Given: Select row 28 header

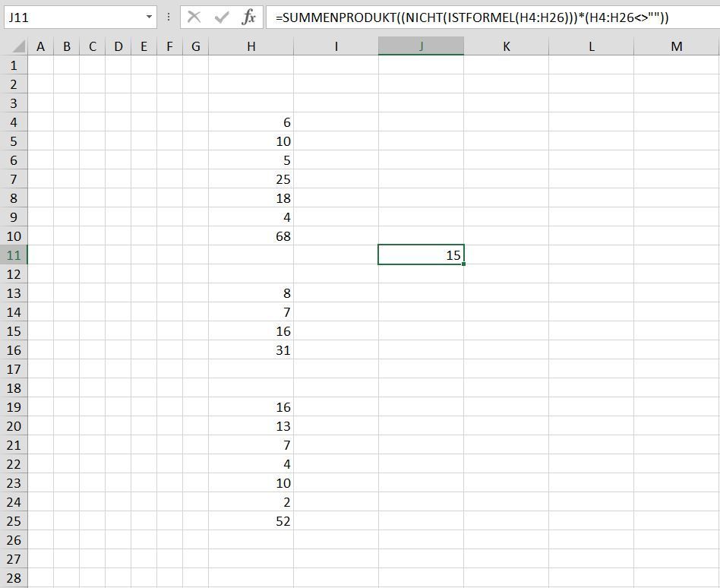Looking at the screenshot, I should (14, 578).
